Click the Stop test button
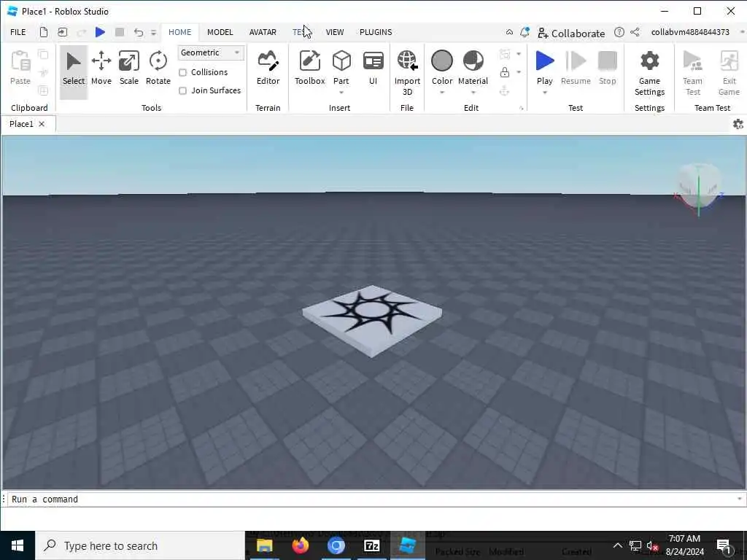 [607, 69]
